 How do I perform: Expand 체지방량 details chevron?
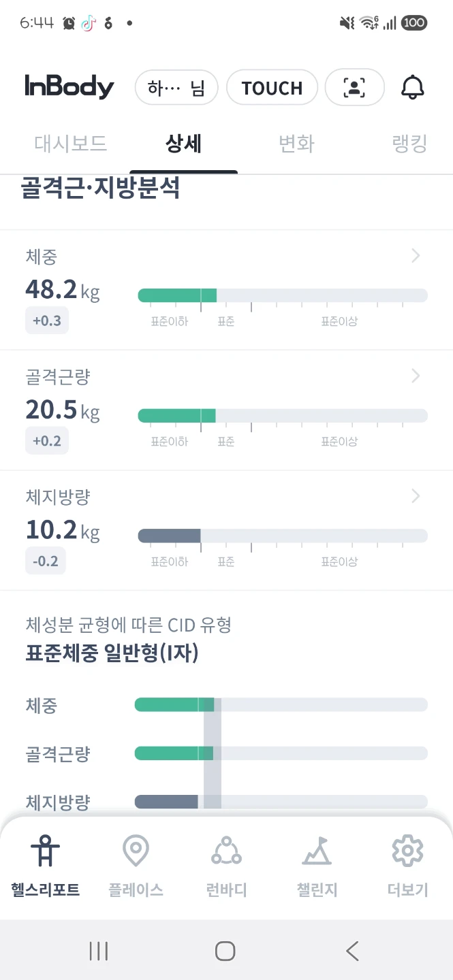tap(416, 496)
